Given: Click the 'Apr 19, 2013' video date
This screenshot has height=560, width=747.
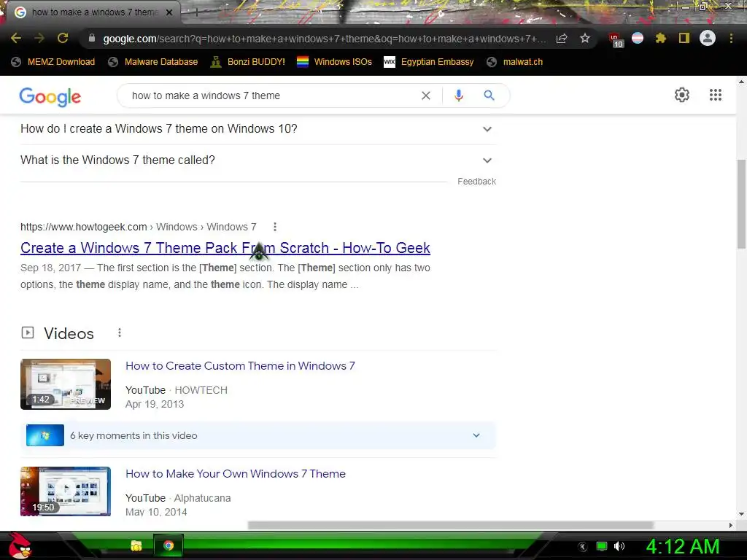Looking at the screenshot, I should [x=155, y=404].
